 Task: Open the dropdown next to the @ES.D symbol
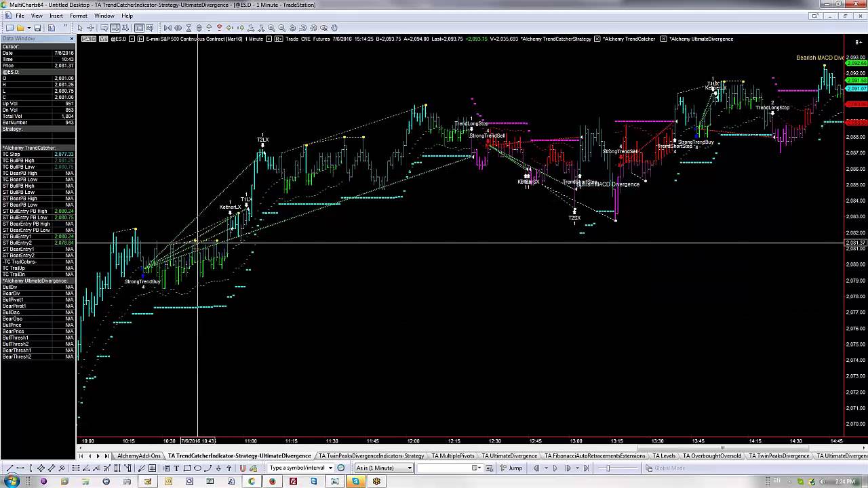[132, 39]
